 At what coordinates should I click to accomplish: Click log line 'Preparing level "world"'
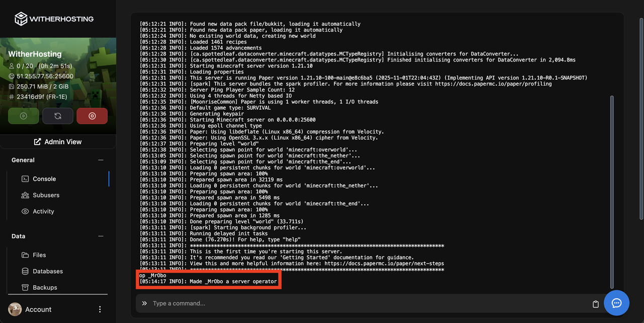[x=199, y=144]
